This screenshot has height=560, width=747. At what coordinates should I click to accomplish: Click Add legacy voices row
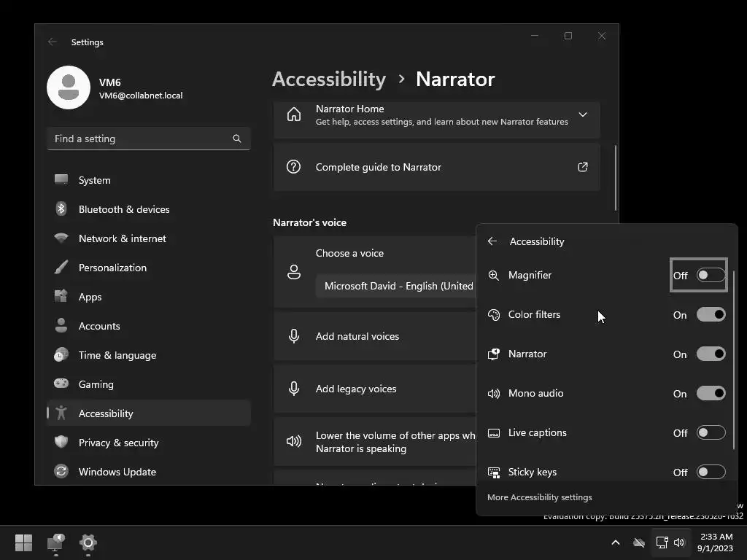coord(375,389)
